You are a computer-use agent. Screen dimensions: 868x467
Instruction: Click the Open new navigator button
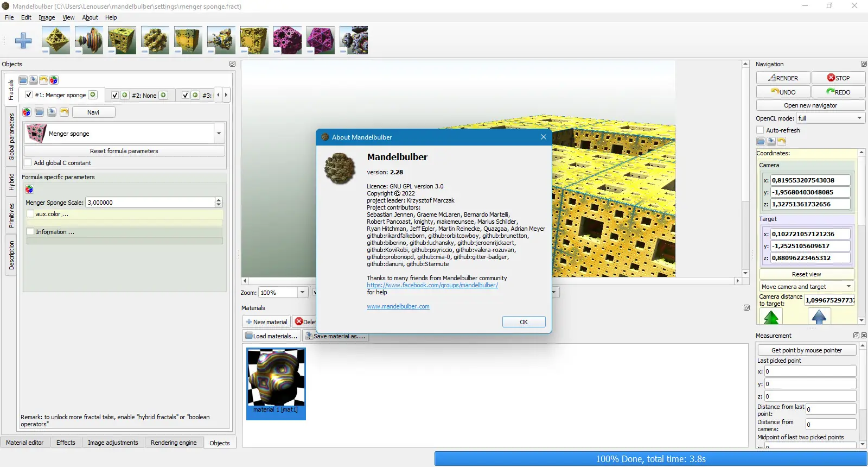click(x=810, y=105)
